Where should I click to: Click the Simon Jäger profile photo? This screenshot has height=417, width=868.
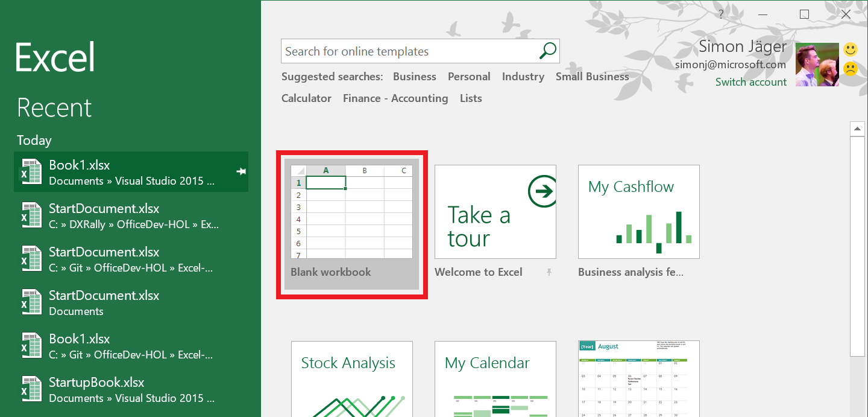pyautogui.click(x=817, y=65)
